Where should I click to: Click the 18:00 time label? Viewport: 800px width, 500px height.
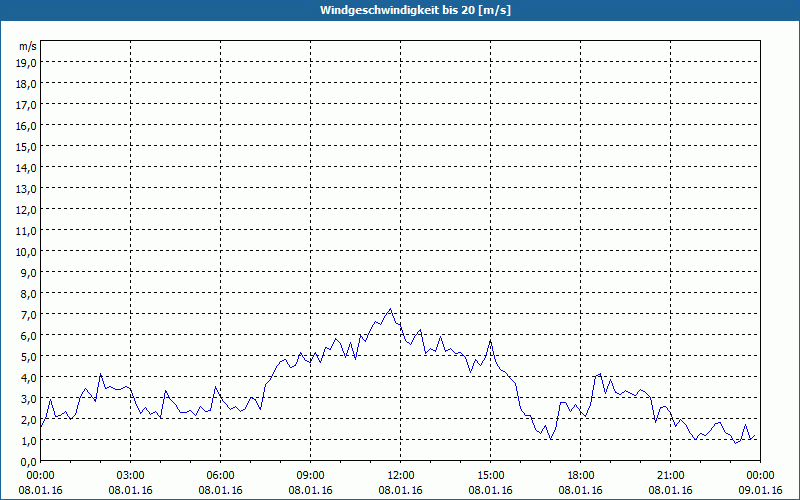[581, 476]
